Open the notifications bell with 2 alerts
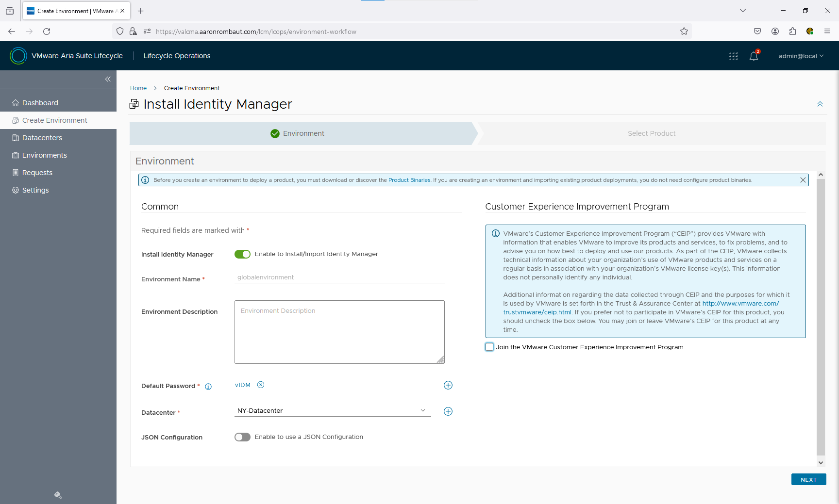This screenshot has height=504, width=839. [x=753, y=56]
